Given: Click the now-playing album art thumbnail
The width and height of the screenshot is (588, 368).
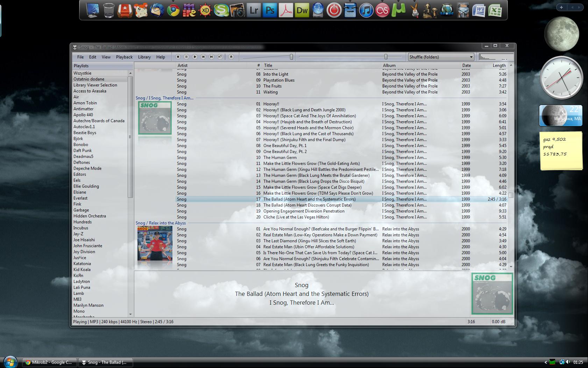Looking at the screenshot, I should click(x=492, y=294).
